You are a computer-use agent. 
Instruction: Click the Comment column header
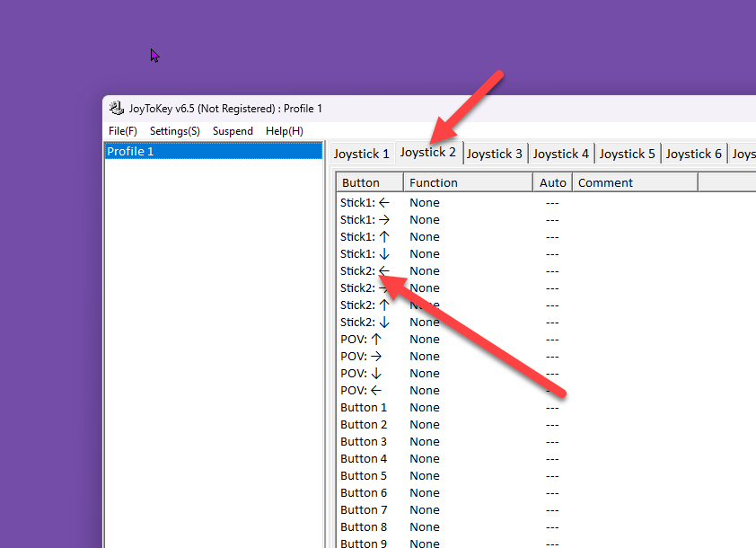635,182
